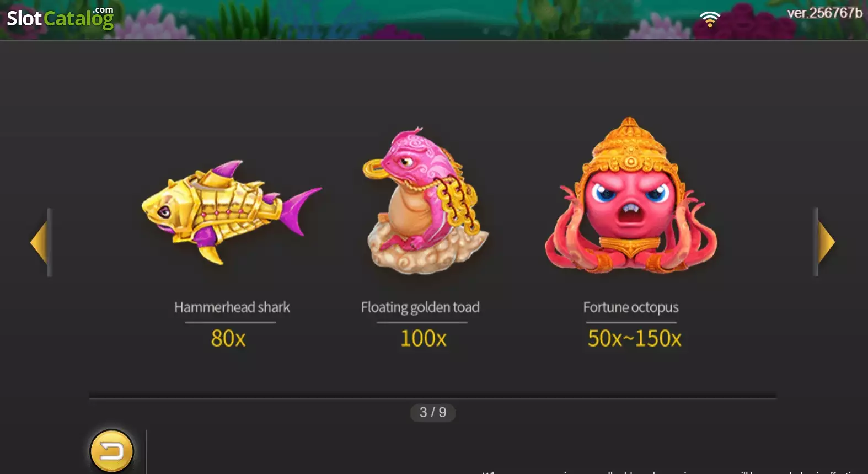
Task: Click the horizontal page divider bar
Action: click(x=433, y=396)
